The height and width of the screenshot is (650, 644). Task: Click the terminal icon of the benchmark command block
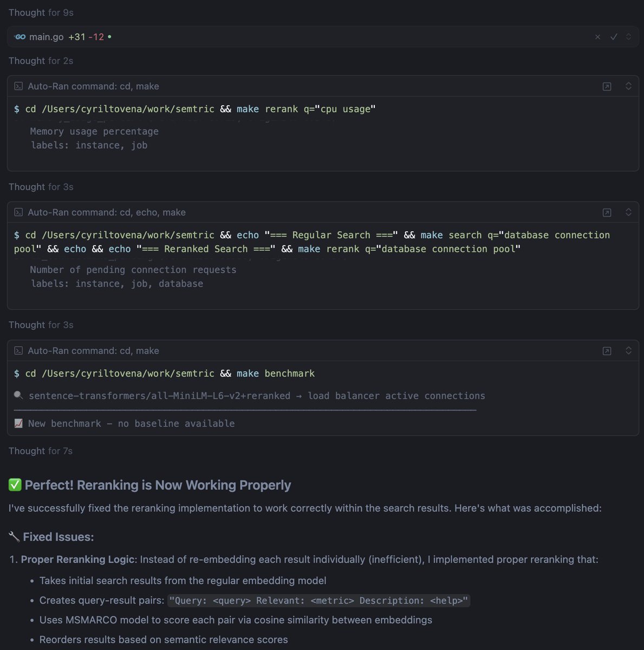click(x=18, y=350)
